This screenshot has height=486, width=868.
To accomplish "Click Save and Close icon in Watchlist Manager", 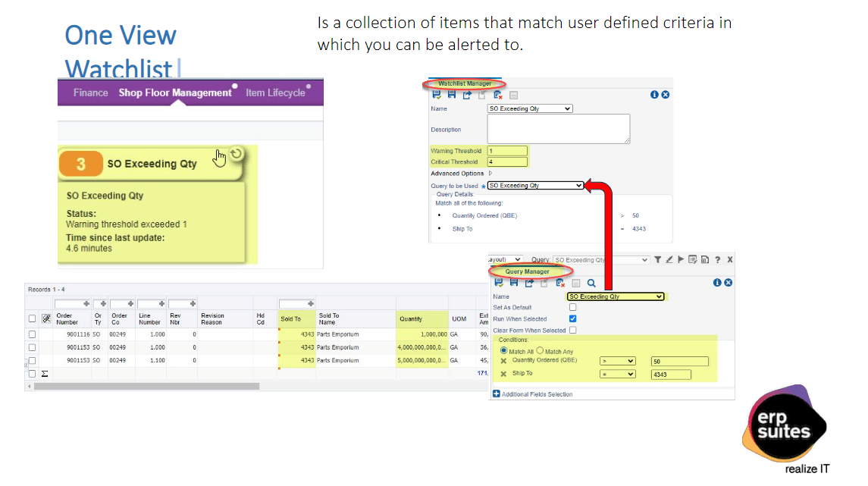I will (437, 95).
